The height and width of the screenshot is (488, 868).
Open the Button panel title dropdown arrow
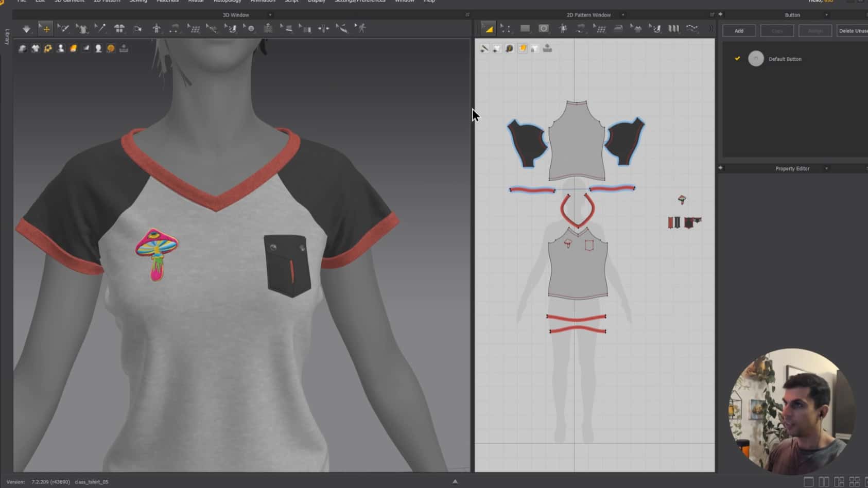[x=827, y=15]
